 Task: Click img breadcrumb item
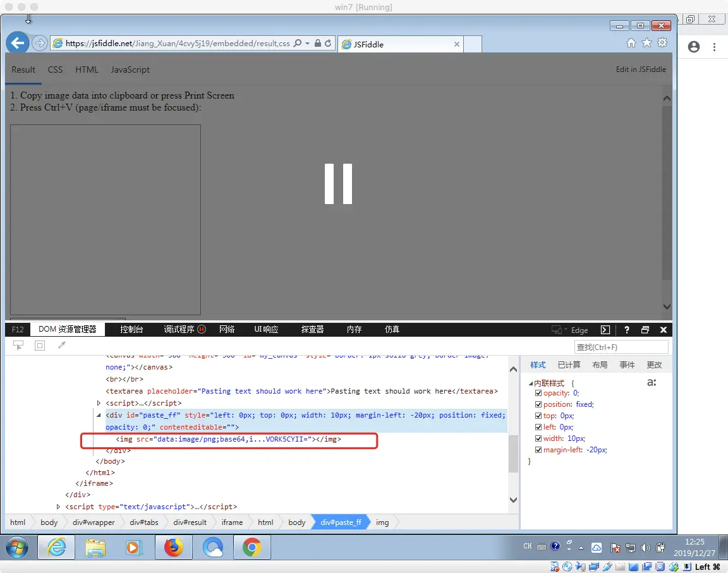[382, 522]
